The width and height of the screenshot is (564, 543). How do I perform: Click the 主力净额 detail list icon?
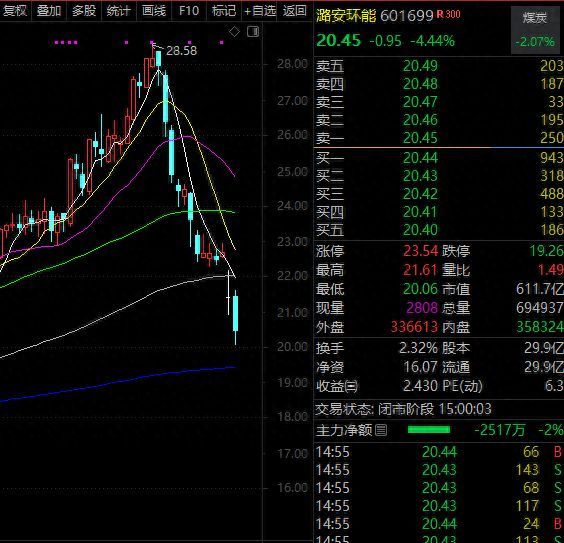tap(381, 429)
